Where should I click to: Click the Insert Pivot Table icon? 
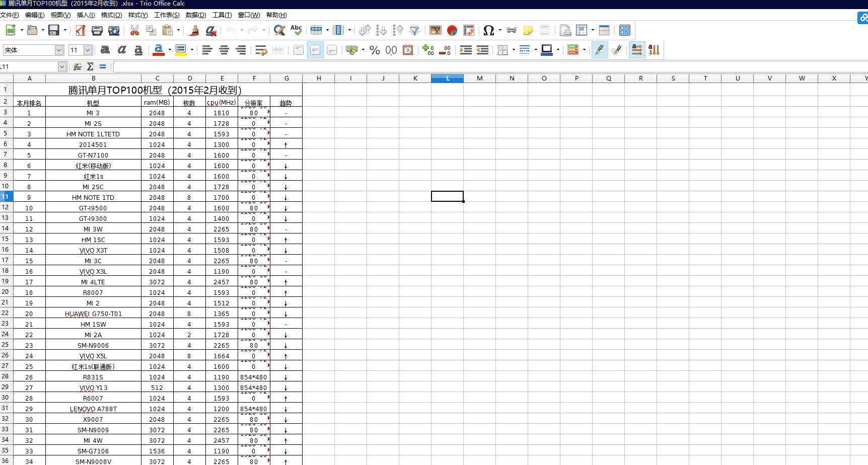click(469, 30)
